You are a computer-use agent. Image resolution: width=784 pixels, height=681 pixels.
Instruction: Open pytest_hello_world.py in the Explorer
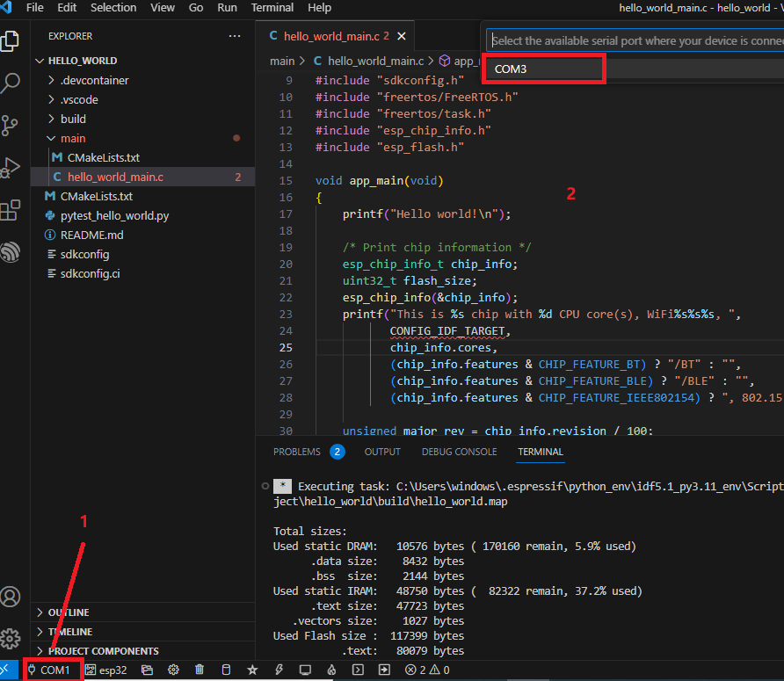point(143,216)
